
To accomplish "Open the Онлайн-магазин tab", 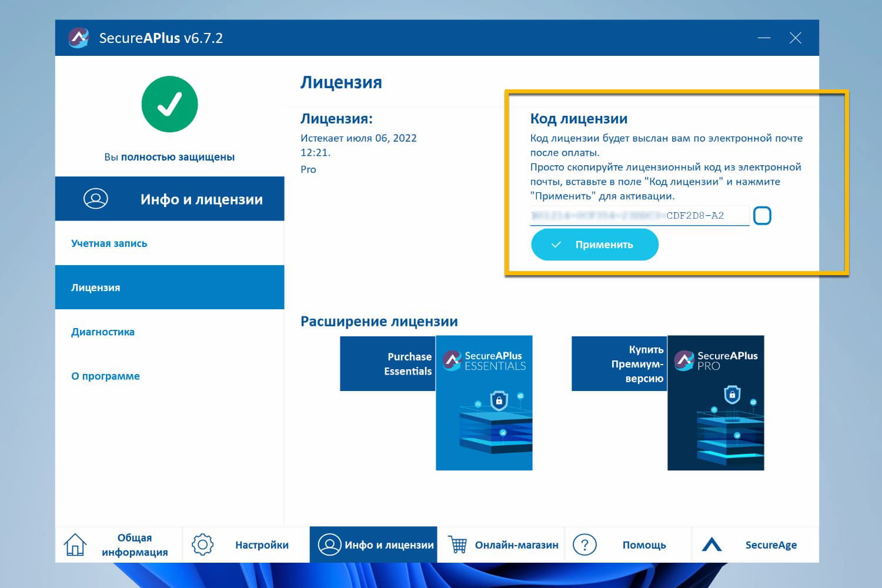I will (501, 544).
